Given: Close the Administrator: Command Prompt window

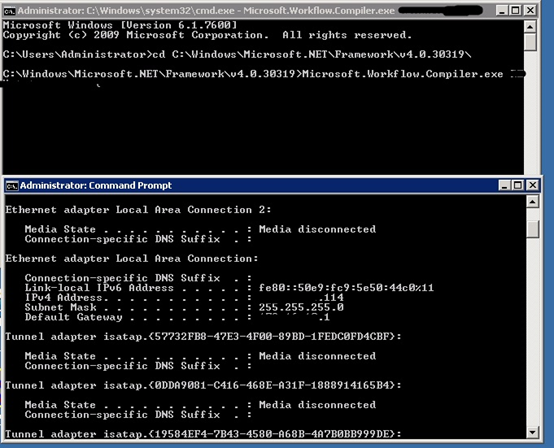Looking at the screenshot, I should (532, 185).
